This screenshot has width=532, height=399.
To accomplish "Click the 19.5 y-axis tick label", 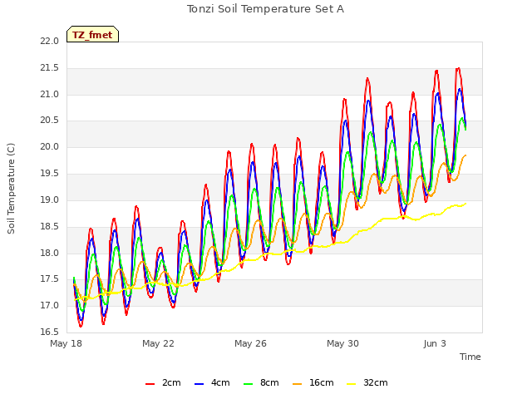I will 50,174.
